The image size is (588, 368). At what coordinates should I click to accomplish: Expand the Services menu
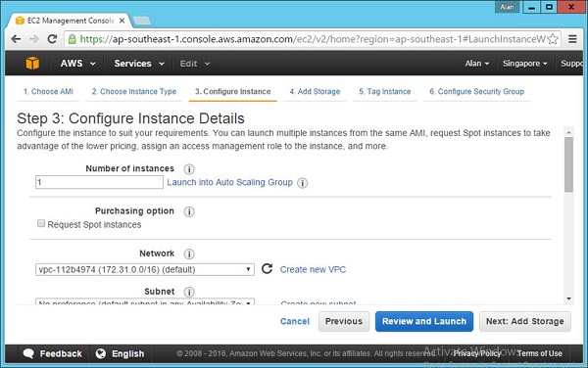(139, 64)
